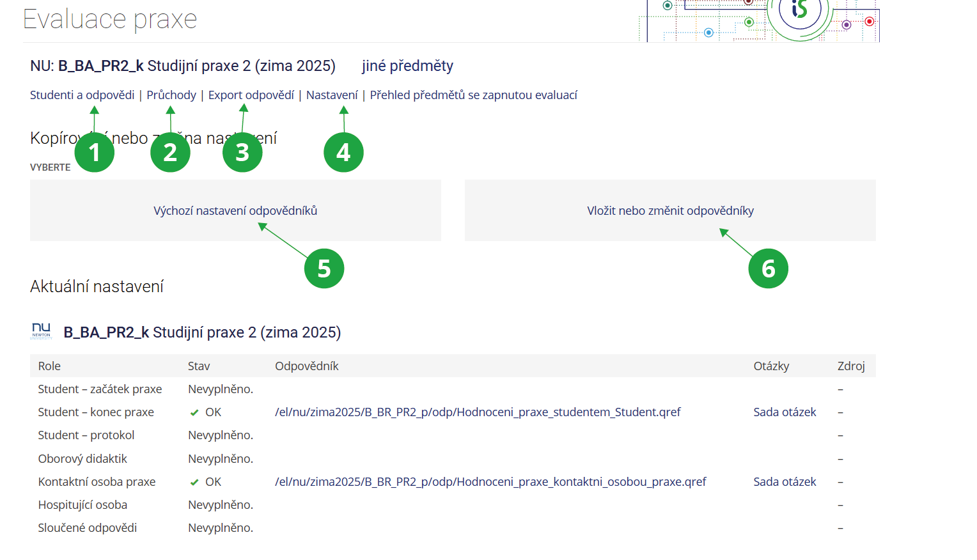Open the Nastavení link

[332, 95]
